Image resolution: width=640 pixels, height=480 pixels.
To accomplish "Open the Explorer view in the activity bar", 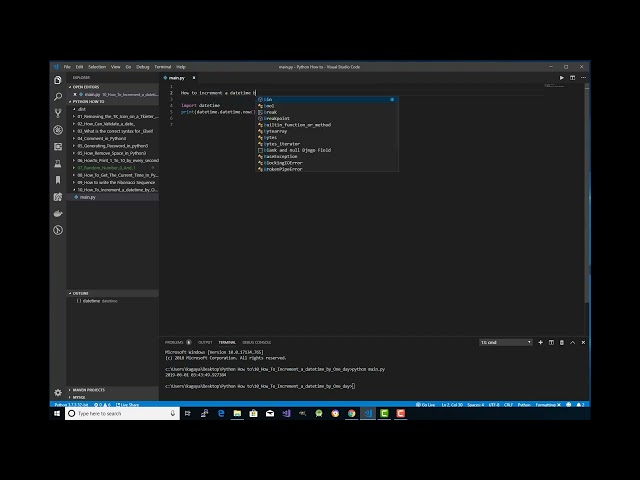I will click(58, 80).
